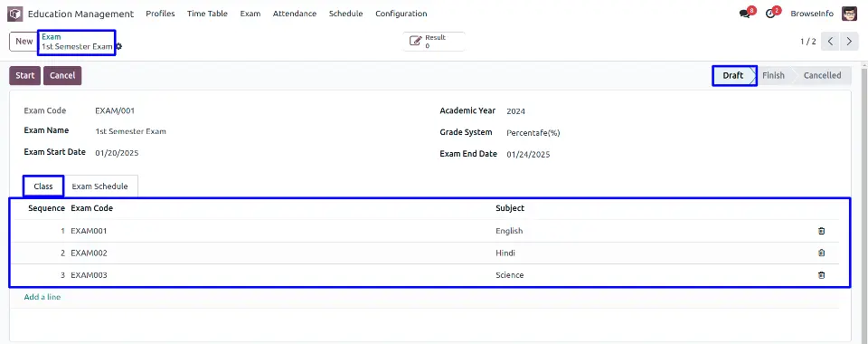Go to the next record arrow
This screenshot has height=344, width=868.
[x=849, y=42]
